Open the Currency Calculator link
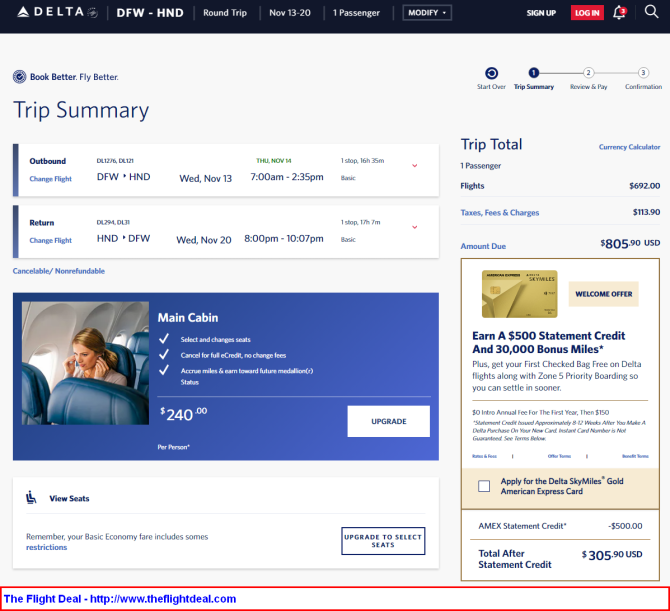This screenshot has height=611, width=670. click(x=629, y=147)
